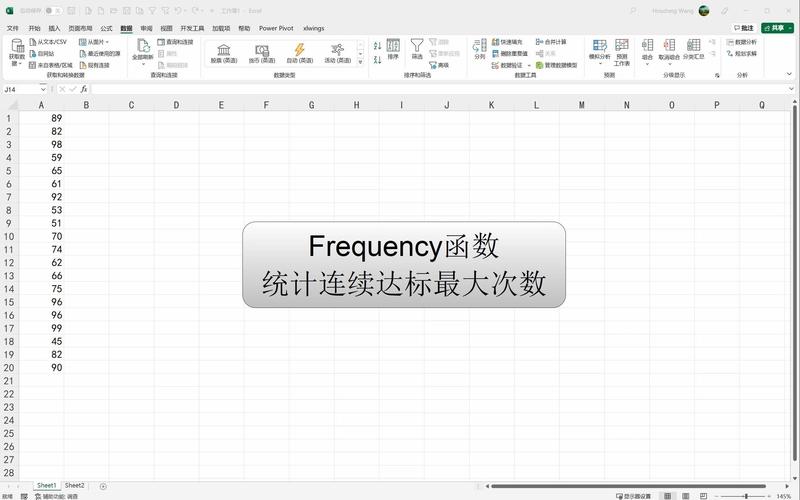Click 快速填充 (Flash Fill) icon
Viewport: 800px width, 500px height.
[x=495, y=42]
